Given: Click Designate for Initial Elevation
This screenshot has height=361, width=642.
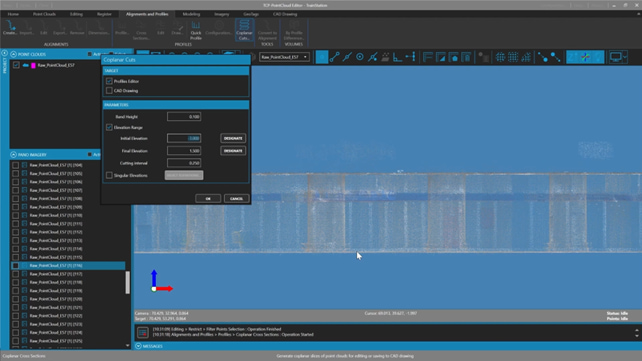Looking at the screenshot, I should coord(233,138).
